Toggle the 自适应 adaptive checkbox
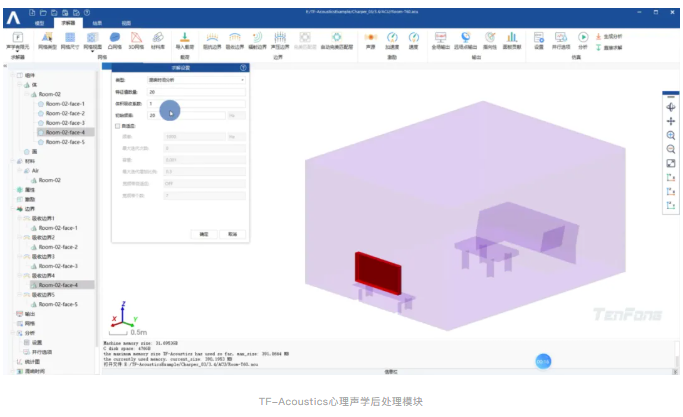The width and height of the screenshot is (683, 417). (118, 126)
